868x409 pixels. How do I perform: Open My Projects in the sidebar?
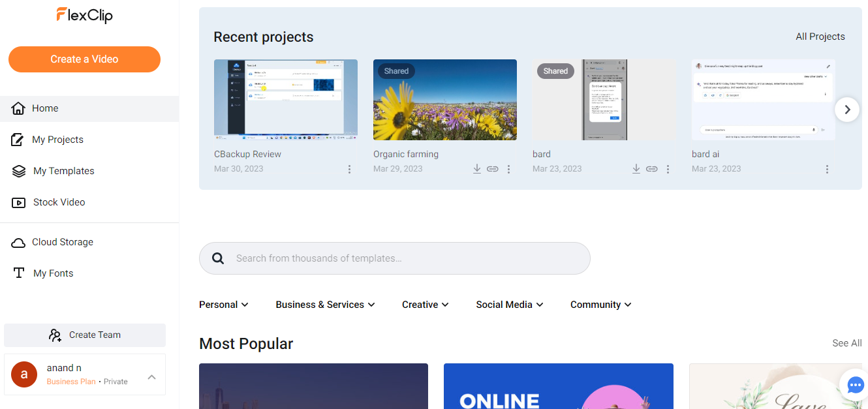57,140
